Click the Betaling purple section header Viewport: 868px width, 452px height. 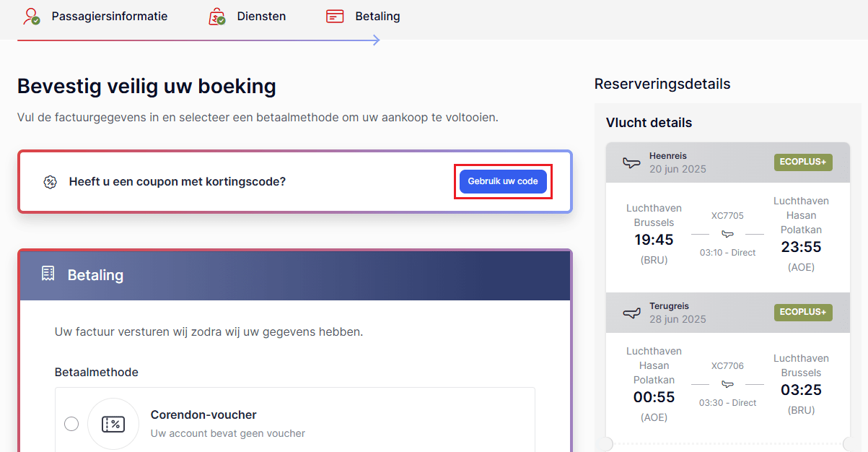click(x=294, y=274)
